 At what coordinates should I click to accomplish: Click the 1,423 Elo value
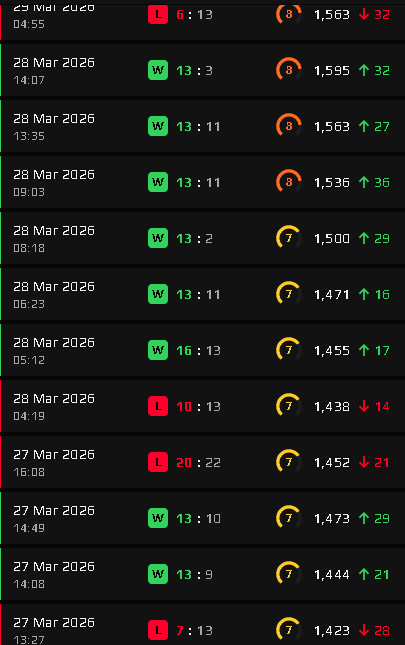click(x=332, y=631)
